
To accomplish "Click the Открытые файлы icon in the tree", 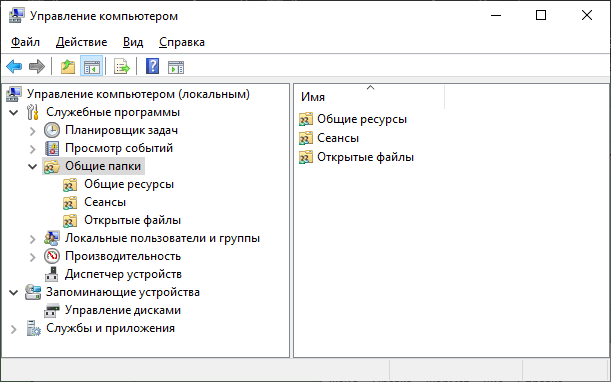I will [x=70, y=220].
